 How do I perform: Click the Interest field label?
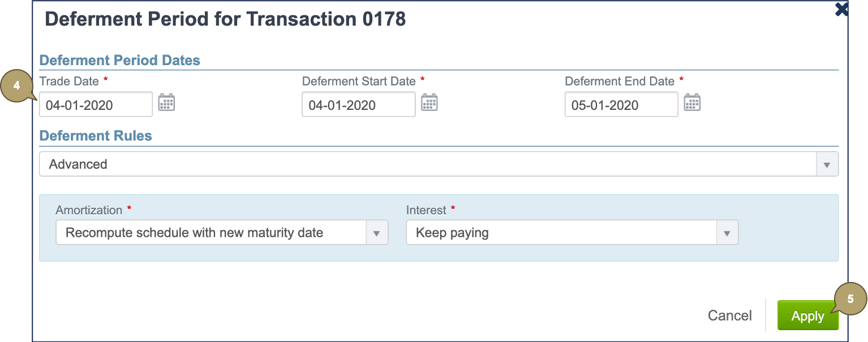(x=426, y=210)
